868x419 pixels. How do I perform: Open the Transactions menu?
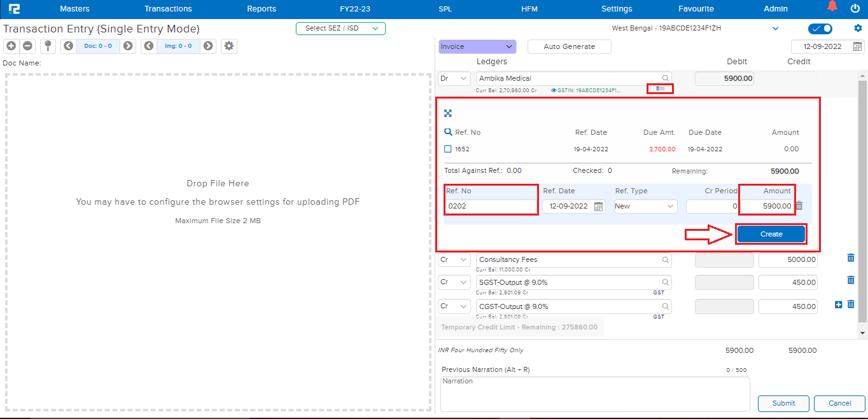click(x=168, y=9)
